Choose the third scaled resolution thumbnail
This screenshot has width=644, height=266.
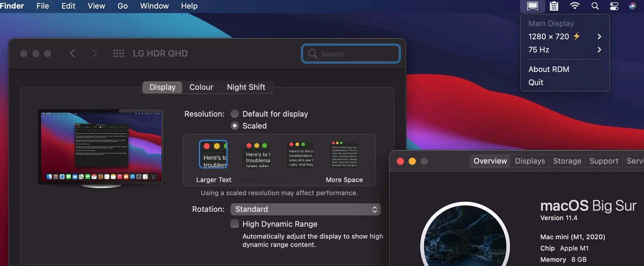coord(300,154)
